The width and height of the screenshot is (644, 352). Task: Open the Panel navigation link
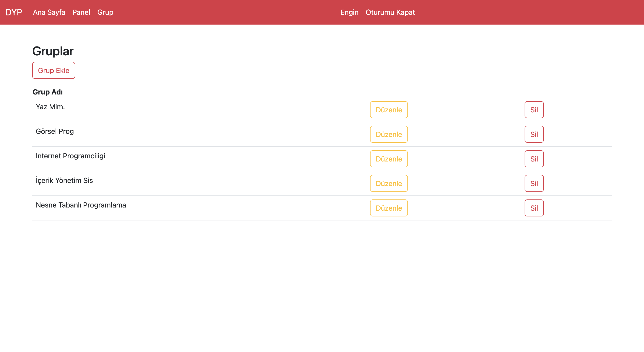[81, 12]
